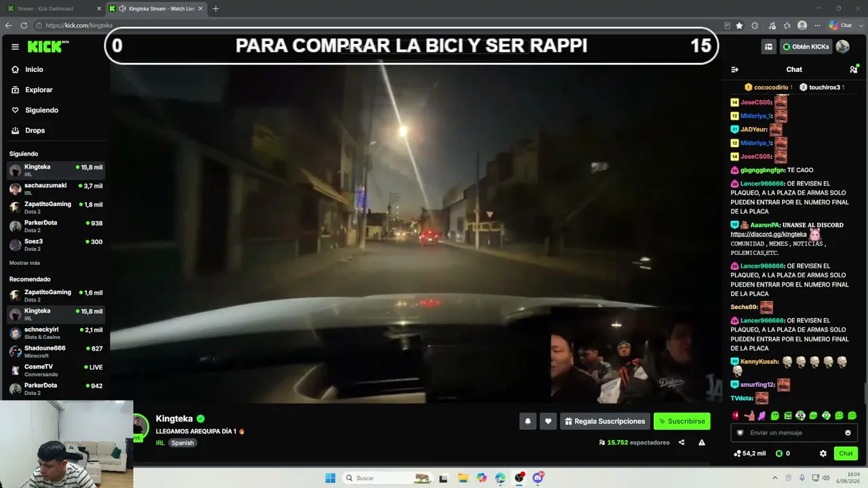Open the browser favorites list
The image size is (868, 488).
point(787,26)
